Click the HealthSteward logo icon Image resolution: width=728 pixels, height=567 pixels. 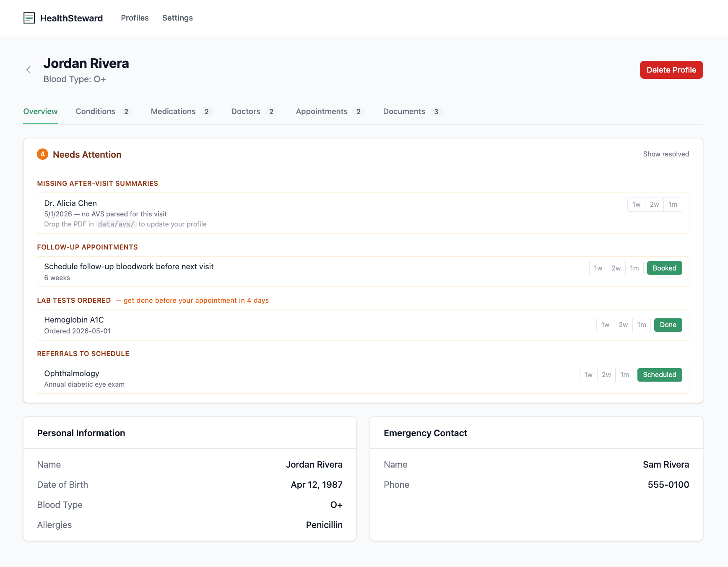click(x=29, y=18)
